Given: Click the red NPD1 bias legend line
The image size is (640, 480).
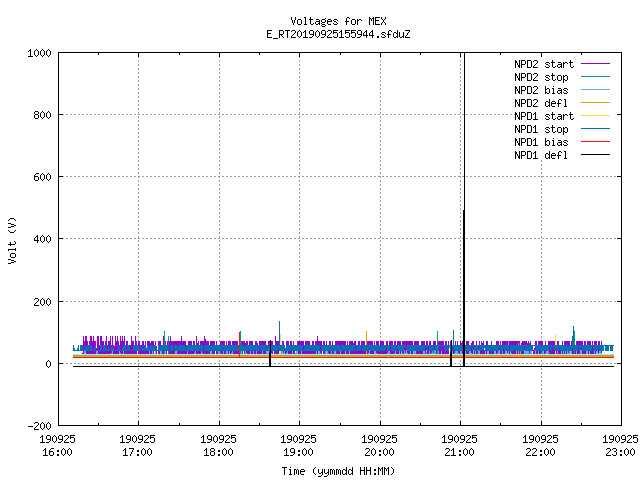Looking at the screenshot, I should coord(595,142).
